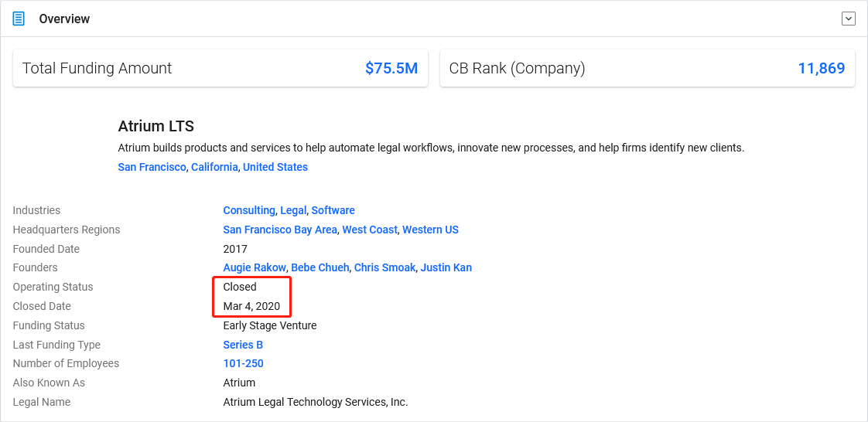
Task: Select the West Coast region link
Action: click(369, 230)
